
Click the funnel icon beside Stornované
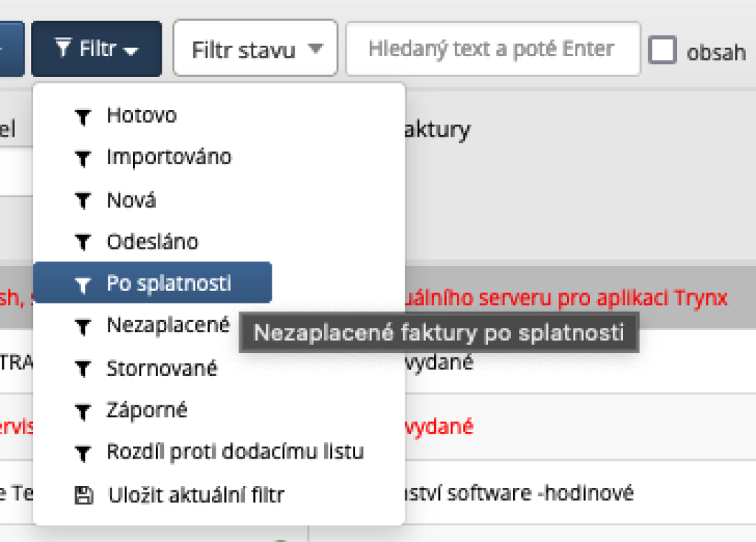(x=83, y=368)
